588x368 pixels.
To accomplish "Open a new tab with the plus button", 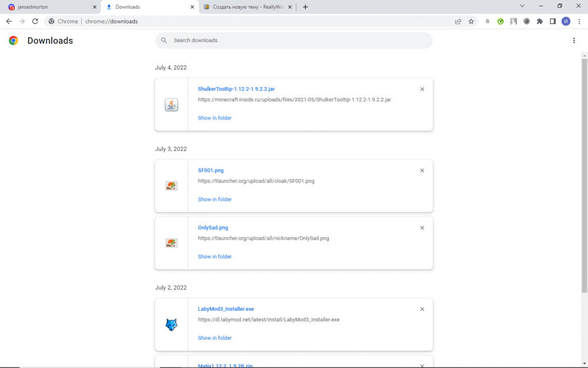I will 305,6.
